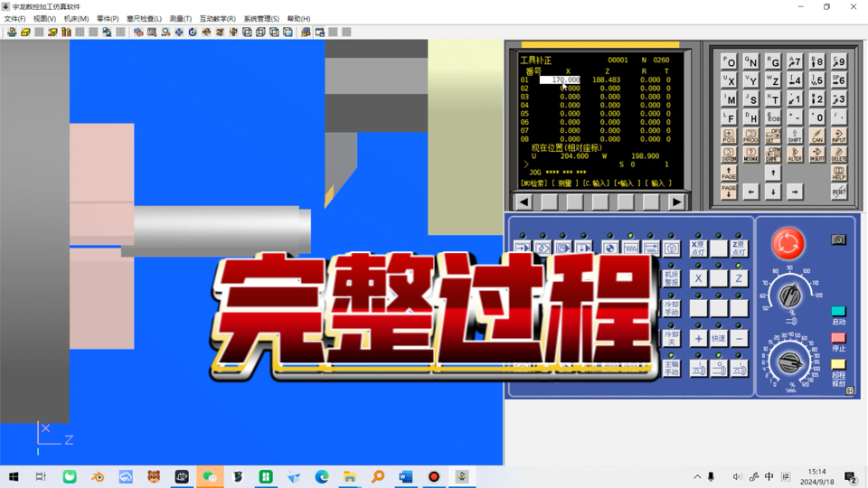Click the Windows Start button
The image size is (868, 488).
point(14,476)
